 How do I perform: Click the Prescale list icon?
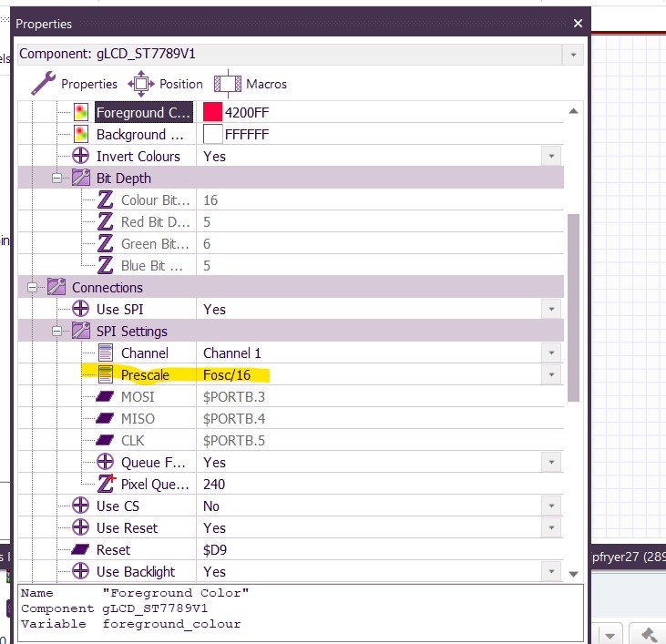(x=106, y=374)
